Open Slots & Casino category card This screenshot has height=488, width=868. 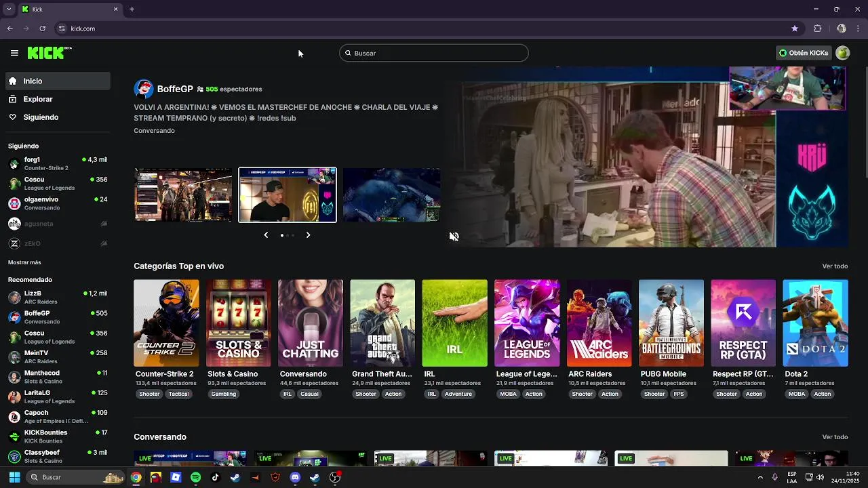239,323
